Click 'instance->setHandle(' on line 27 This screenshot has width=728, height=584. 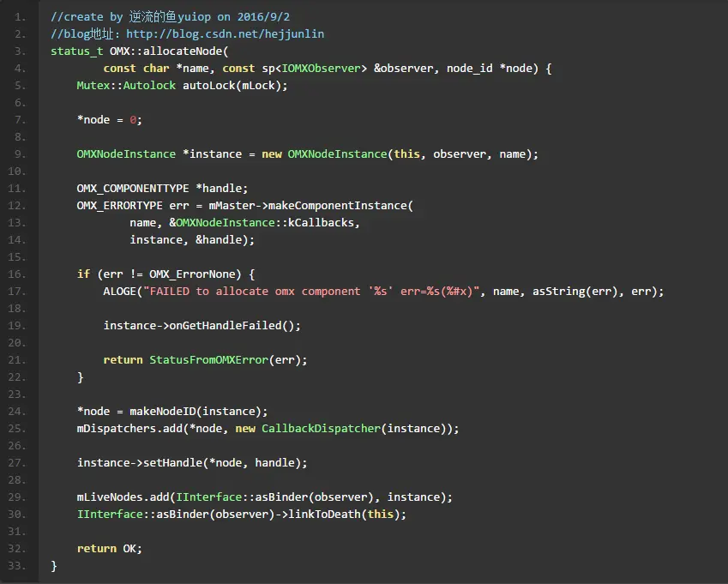pos(142,463)
